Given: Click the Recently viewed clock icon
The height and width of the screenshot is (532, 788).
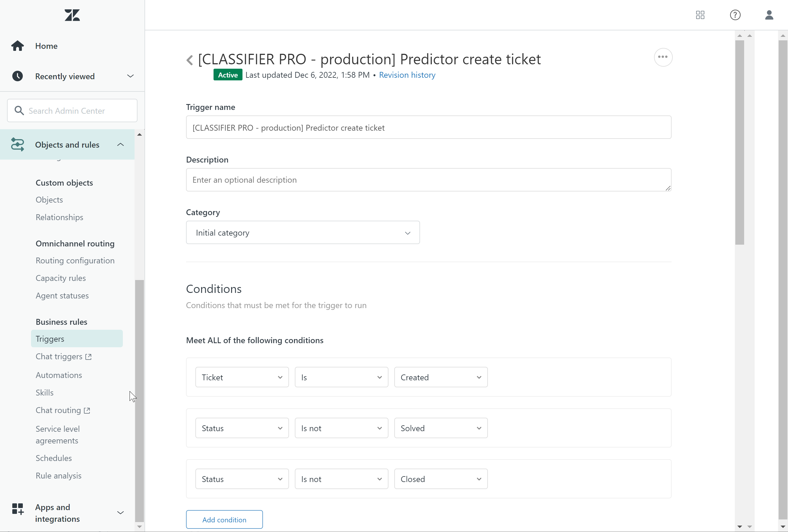Looking at the screenshot, I should tap(18, 76).
